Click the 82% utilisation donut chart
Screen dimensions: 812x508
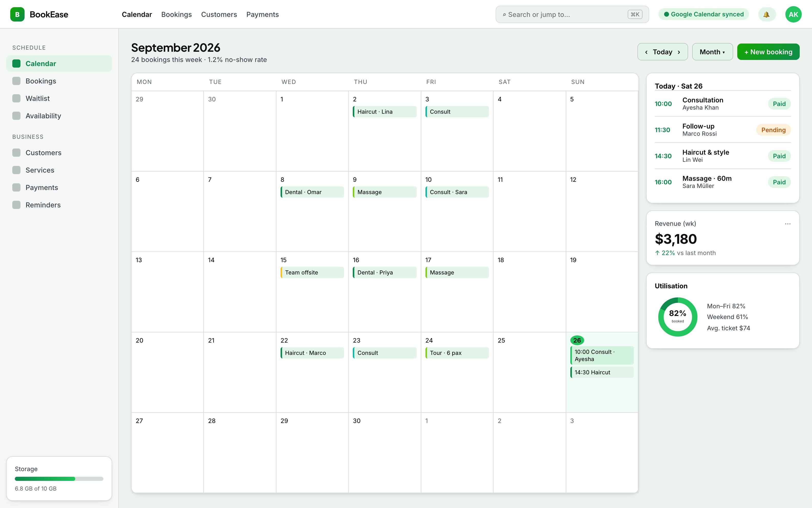(678, 317)
